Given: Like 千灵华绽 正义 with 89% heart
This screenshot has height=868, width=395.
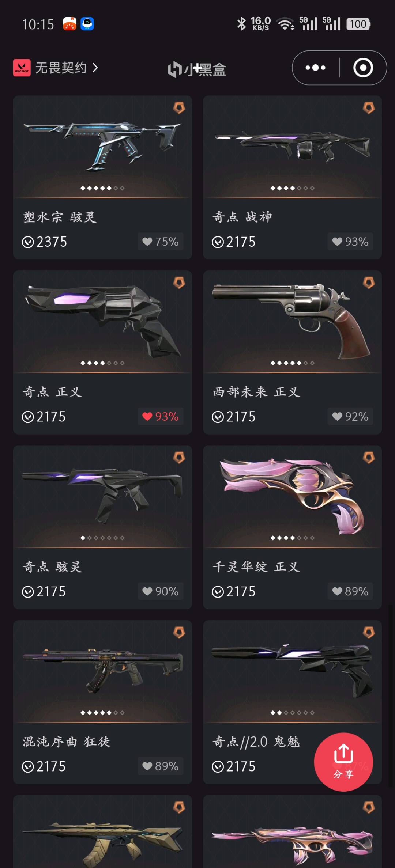Looking at the screenshot, I should 350,591.
